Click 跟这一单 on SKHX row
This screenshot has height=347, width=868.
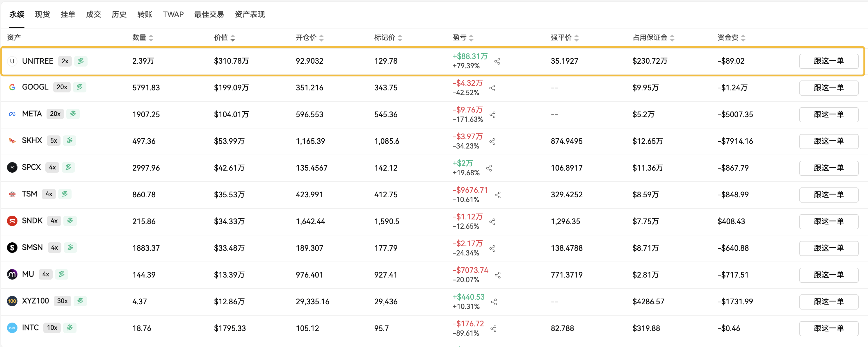pyautogui.click(x=828, y=141)
